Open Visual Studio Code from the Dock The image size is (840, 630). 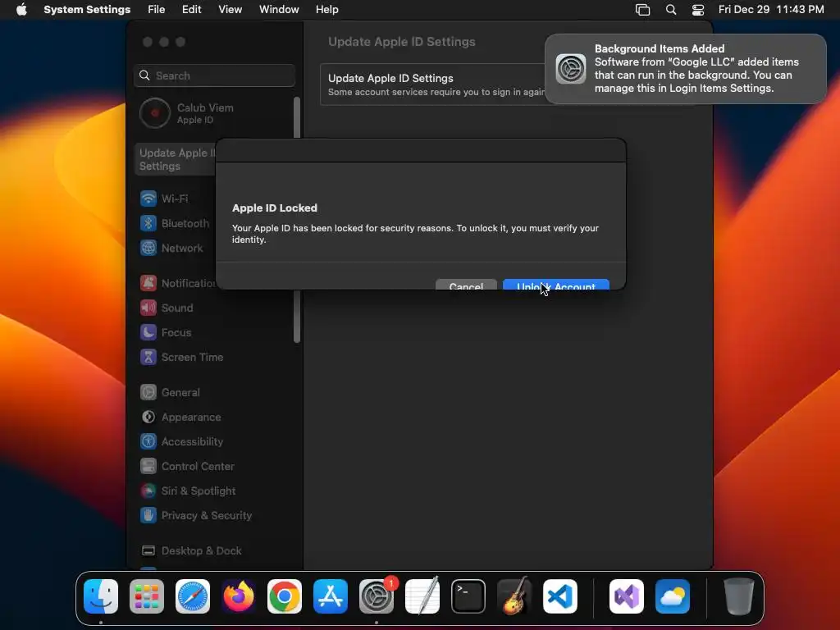click(x=560, y=596)
